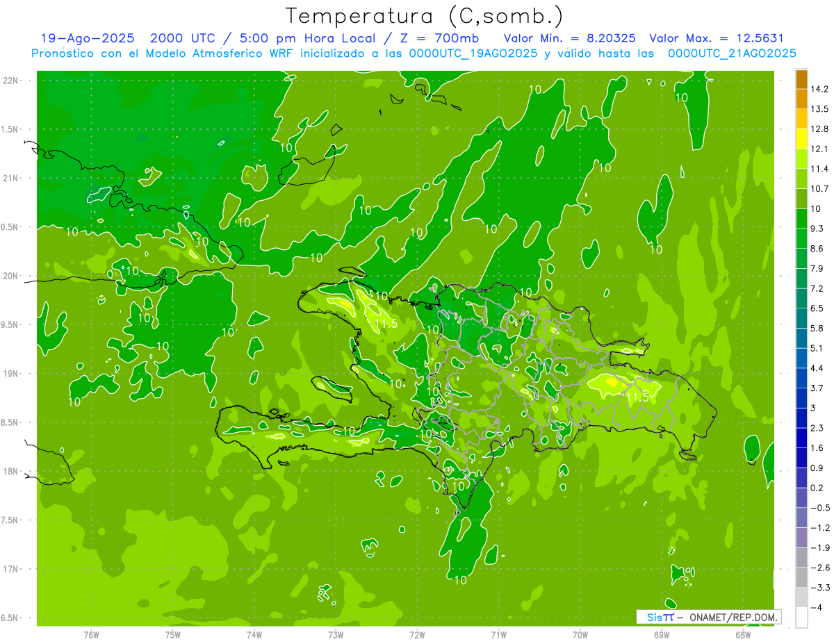This screenshot has width=834, height=644.
Task: Click the dark orange top swatch of colorbar
Action: (x=801, y=79)
